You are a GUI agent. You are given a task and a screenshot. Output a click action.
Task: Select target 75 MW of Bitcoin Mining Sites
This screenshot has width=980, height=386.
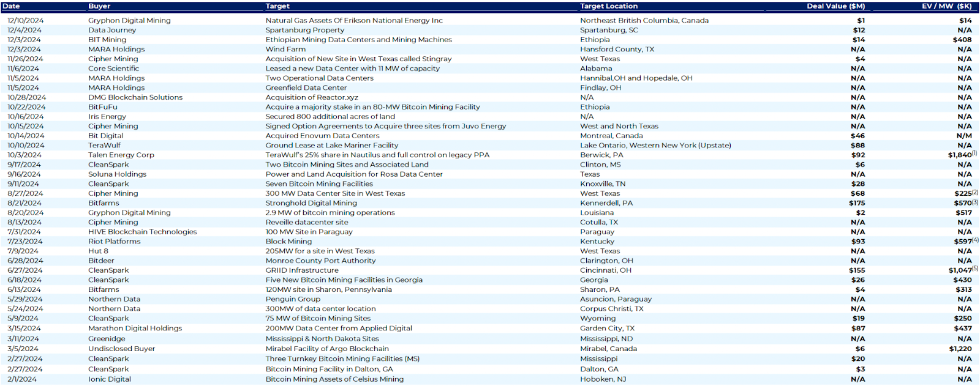[x=318, y=318]
